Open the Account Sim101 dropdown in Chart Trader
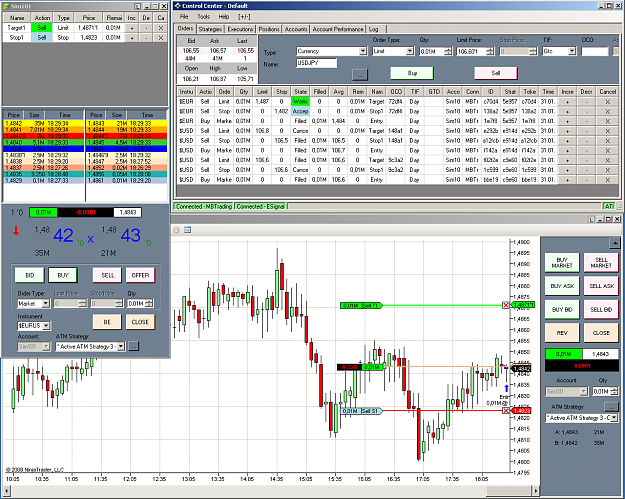Image resolution: width=625 pixels, height=499 pixels. tap(583, 391)
